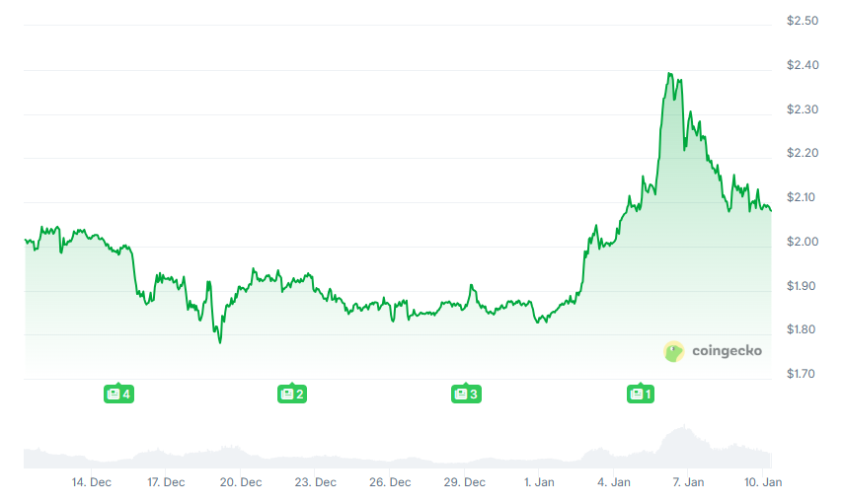Open the news marker labeled 1
Screen dimensions: 843x504
point(641,395)
